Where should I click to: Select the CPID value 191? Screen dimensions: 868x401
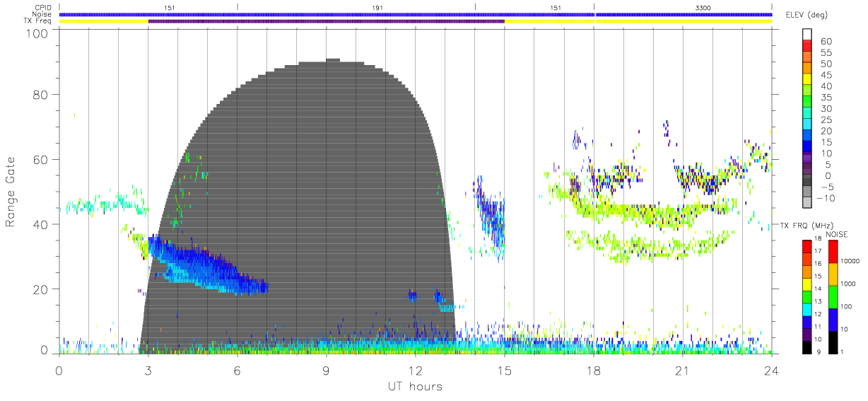(x=378, y=7)
